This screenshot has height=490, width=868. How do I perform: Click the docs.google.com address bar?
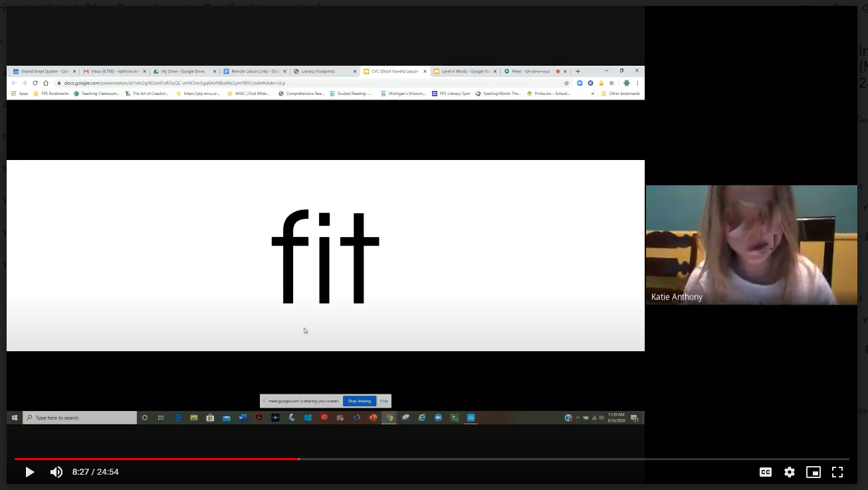pyautogui.click(x=312, y=83)
